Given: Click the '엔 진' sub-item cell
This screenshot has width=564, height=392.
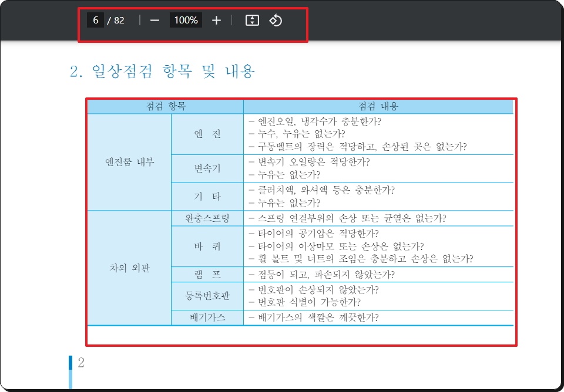Looking at the screenshot, I should pos(207,134).
